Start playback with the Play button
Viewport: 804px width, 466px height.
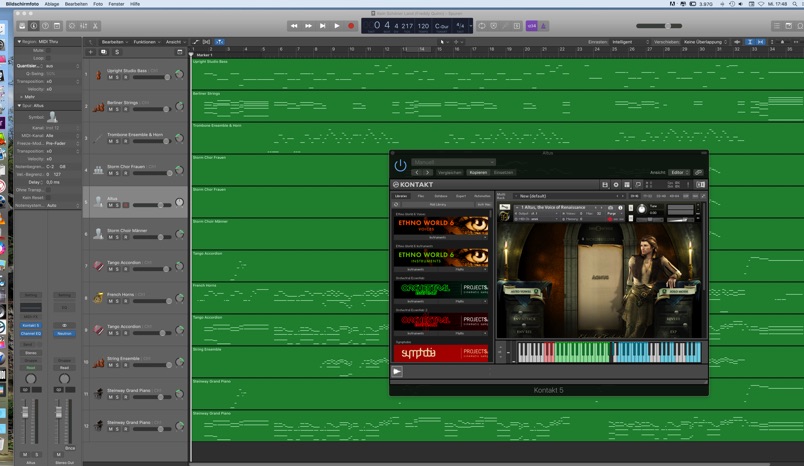(337, 26)
